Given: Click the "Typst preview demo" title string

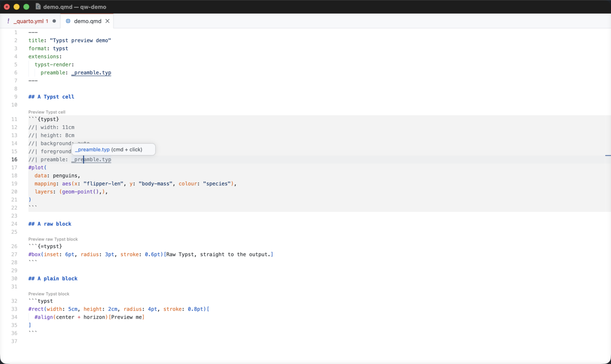Looking at the screenshot, I should pyautogui.click(x=80, y=41).
